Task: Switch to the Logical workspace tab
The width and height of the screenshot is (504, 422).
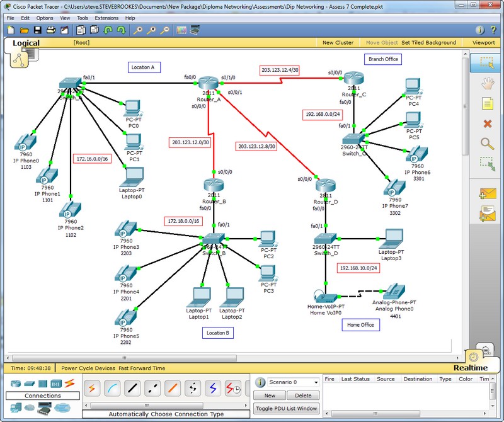Action: [26, 43]
